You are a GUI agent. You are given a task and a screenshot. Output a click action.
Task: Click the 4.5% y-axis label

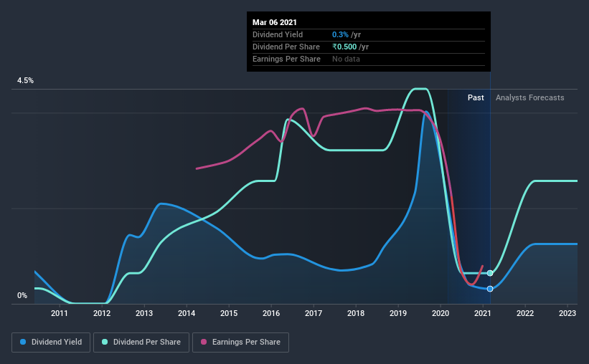(25, 81)
